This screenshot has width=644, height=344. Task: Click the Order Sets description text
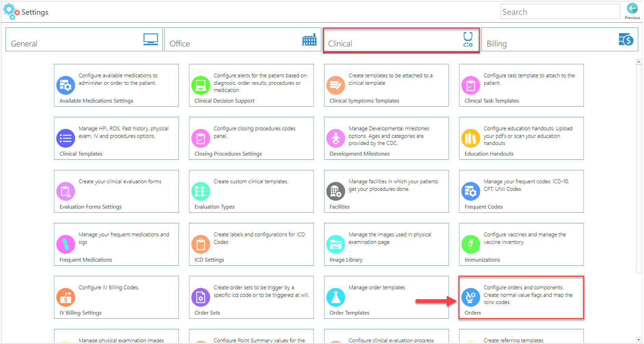pos(261,291)
